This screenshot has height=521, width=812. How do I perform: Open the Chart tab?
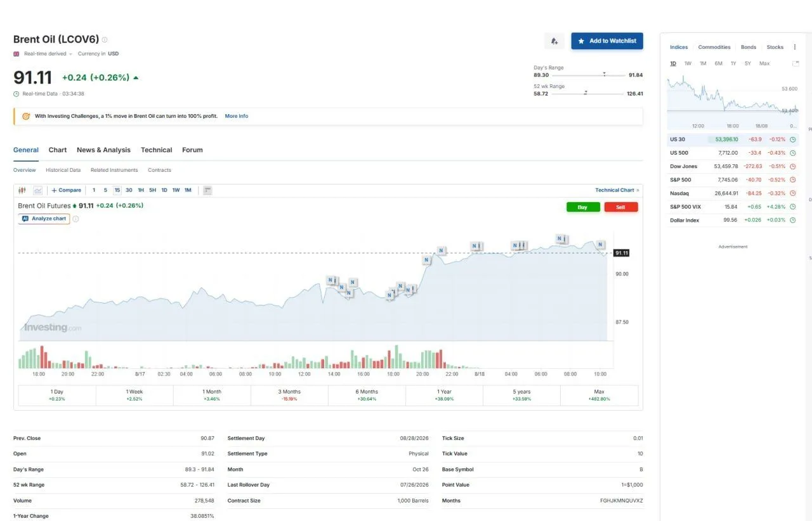point(58,150)
